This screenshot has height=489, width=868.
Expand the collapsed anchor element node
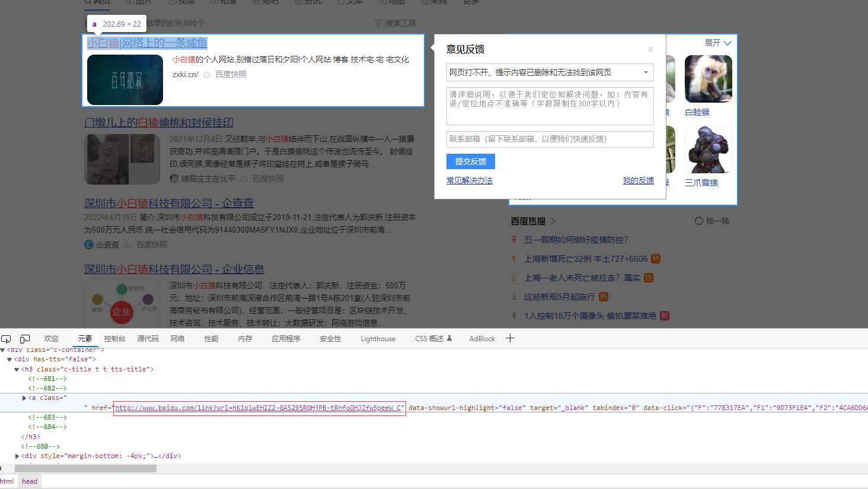tap(24, 398)
